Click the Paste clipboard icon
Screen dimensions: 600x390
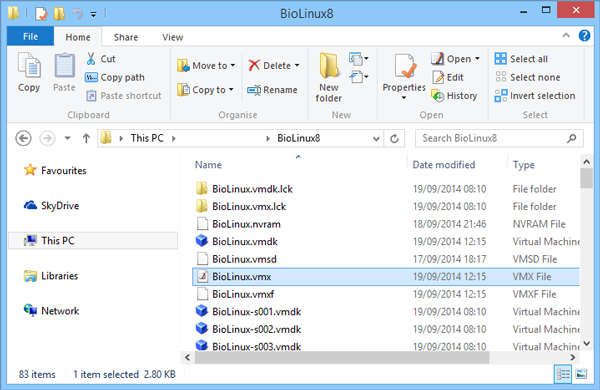[64, 65]
